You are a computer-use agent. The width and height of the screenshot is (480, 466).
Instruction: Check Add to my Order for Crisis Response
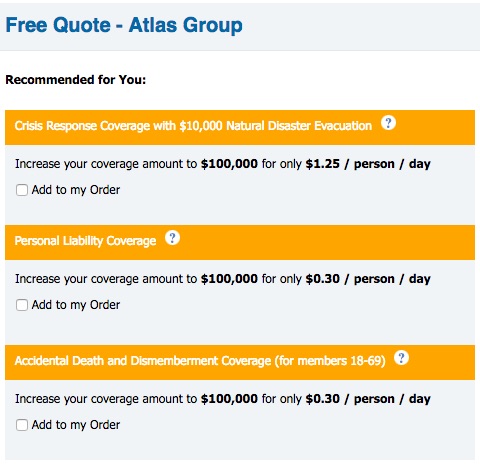[22, 190]
